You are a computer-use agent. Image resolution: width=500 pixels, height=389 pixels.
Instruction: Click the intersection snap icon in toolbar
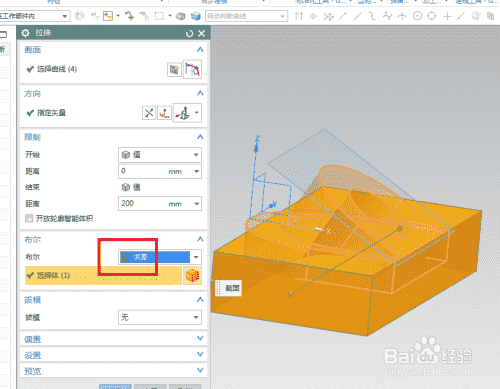pos(402,16)
